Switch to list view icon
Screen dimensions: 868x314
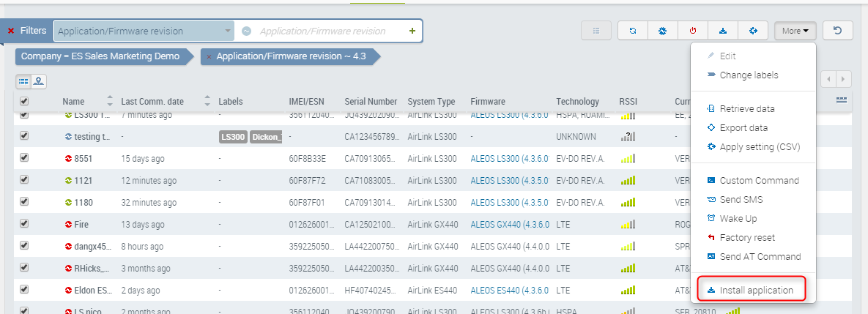coord(23,81)
